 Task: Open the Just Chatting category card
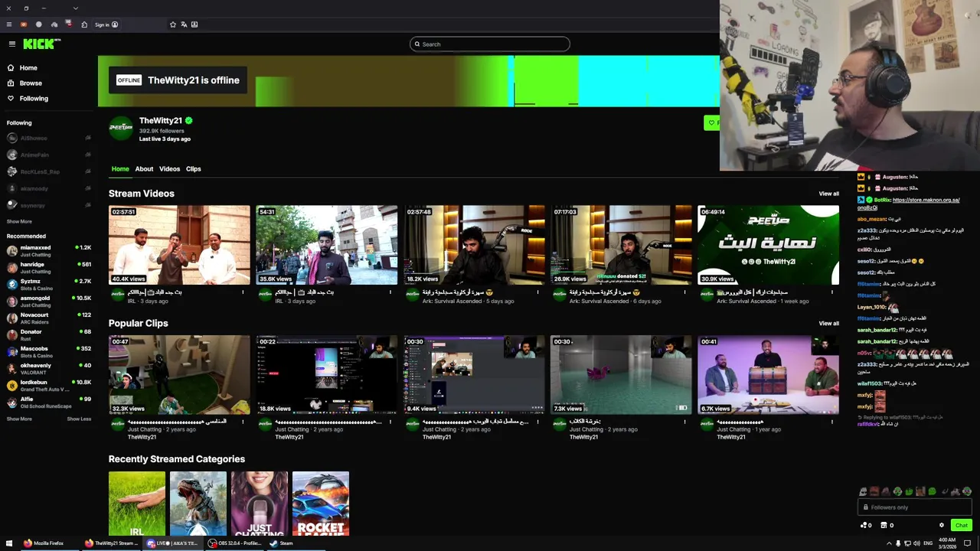(x=259, y=504)
